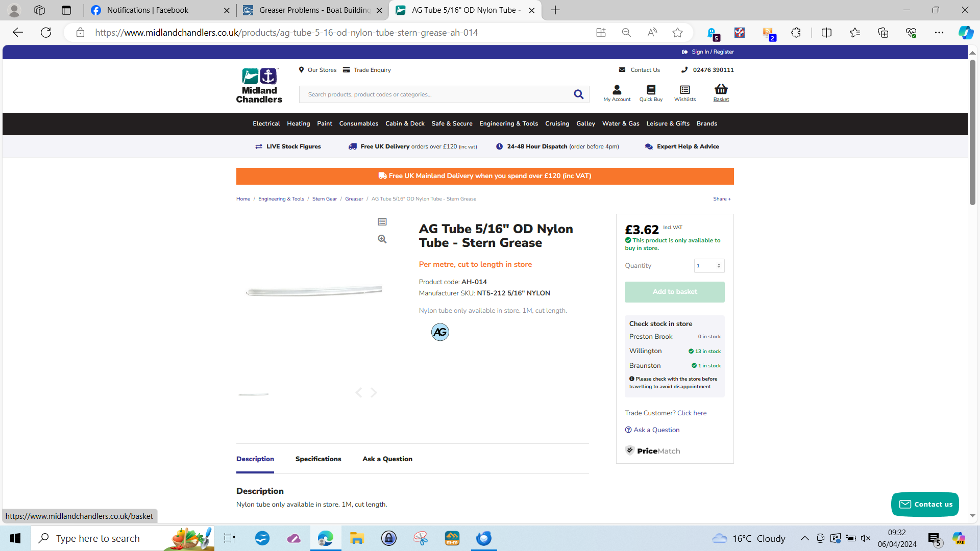Click browser Back arrow
The width and height of the screenshot is (980, 551).
(x=17, y=33)
